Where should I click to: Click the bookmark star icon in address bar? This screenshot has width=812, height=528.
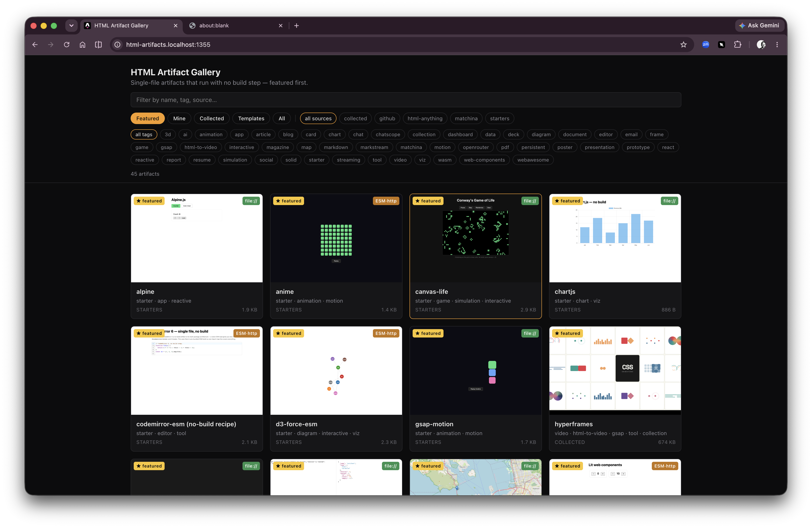[683, 45]
